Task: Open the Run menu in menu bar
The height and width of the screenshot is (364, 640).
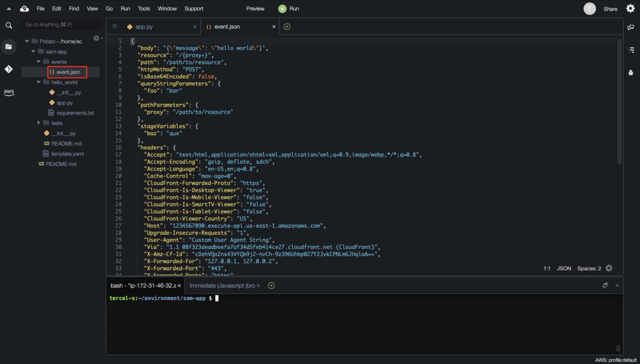Action: pyautogui.click(x=125, y=9)
